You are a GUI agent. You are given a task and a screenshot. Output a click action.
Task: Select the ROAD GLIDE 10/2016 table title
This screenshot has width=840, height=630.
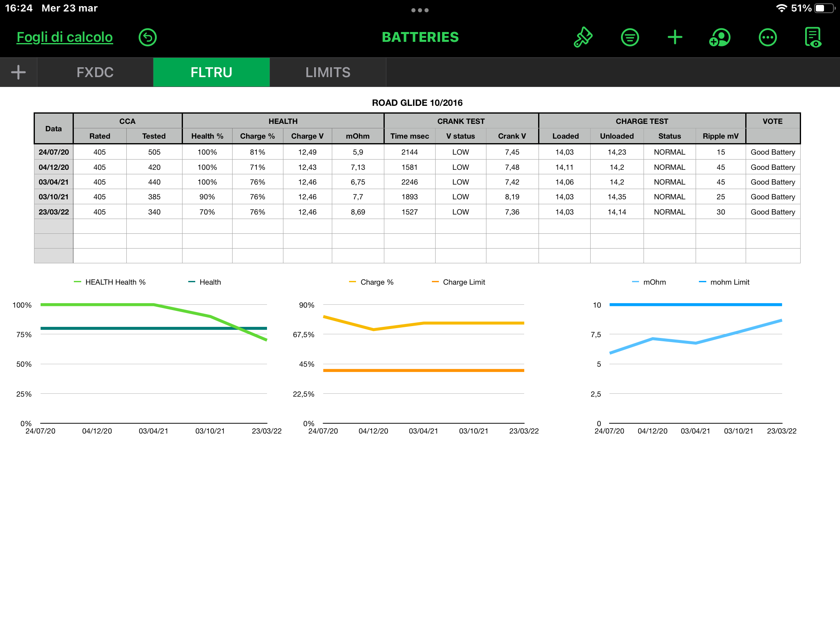click(417, 103)
